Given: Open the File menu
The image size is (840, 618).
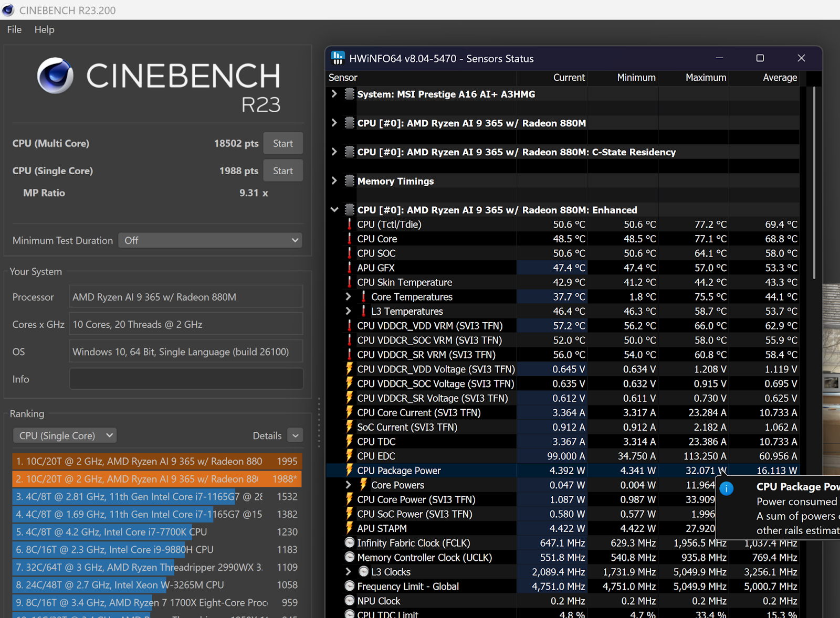Looking at the screenshot, I should [x=14, y=29].
